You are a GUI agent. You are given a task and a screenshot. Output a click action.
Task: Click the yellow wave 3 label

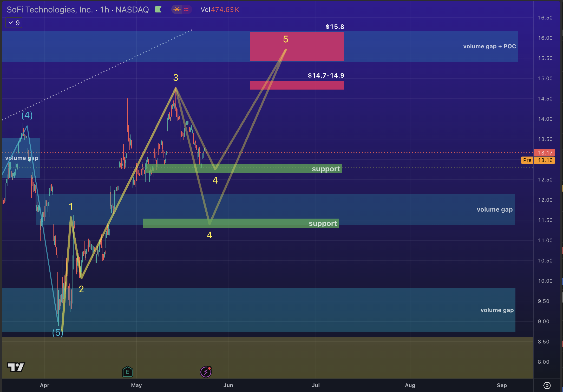tap(176, 78)
